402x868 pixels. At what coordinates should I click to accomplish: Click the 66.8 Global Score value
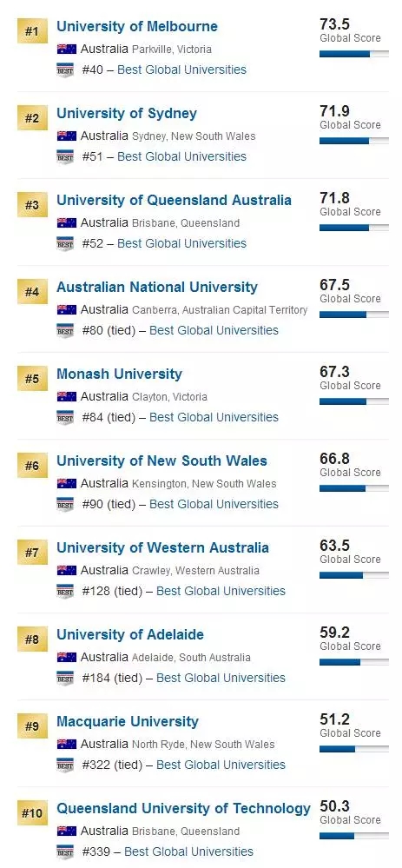[x=334, y=459]
